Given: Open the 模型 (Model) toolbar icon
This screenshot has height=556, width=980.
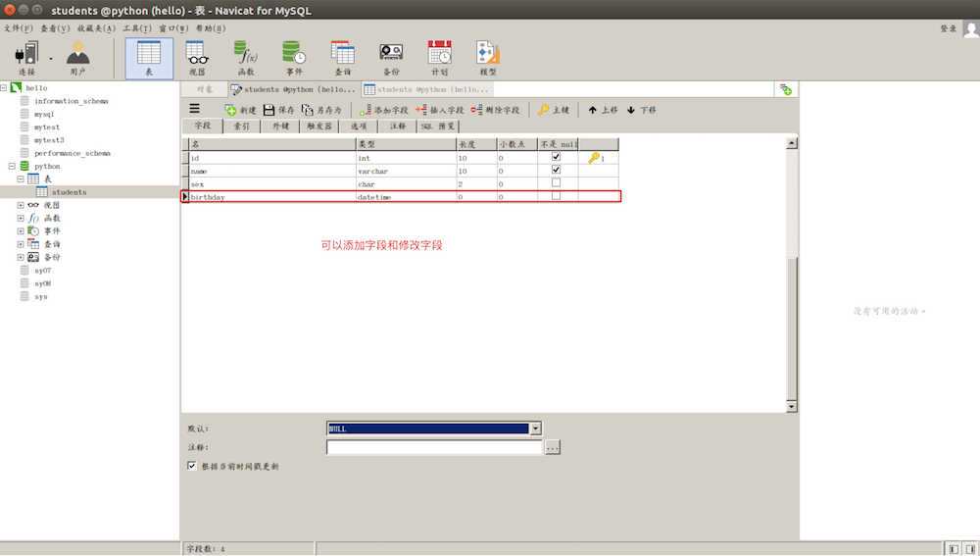Looking at the screenshot, I should coord(488,57).
